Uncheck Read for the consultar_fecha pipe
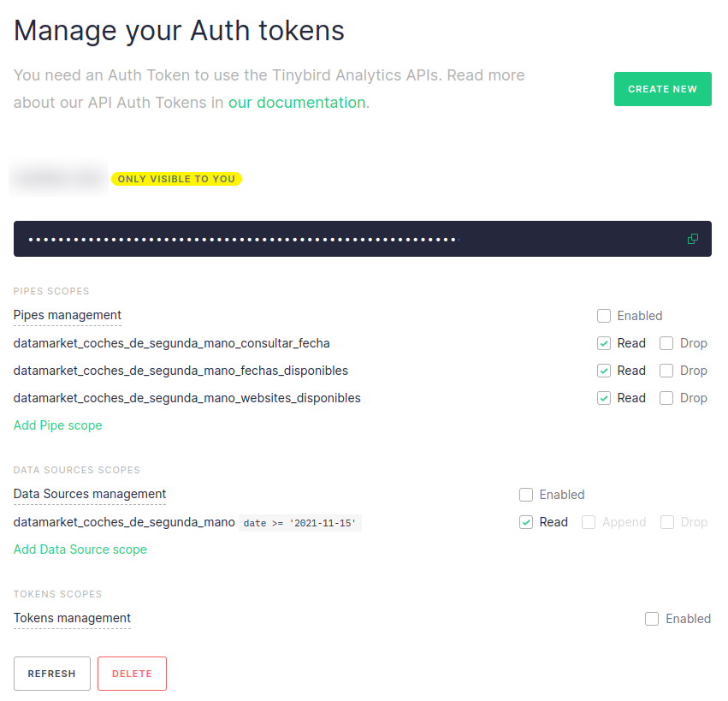This screenshot has height=701, width=728. [604, 343]
